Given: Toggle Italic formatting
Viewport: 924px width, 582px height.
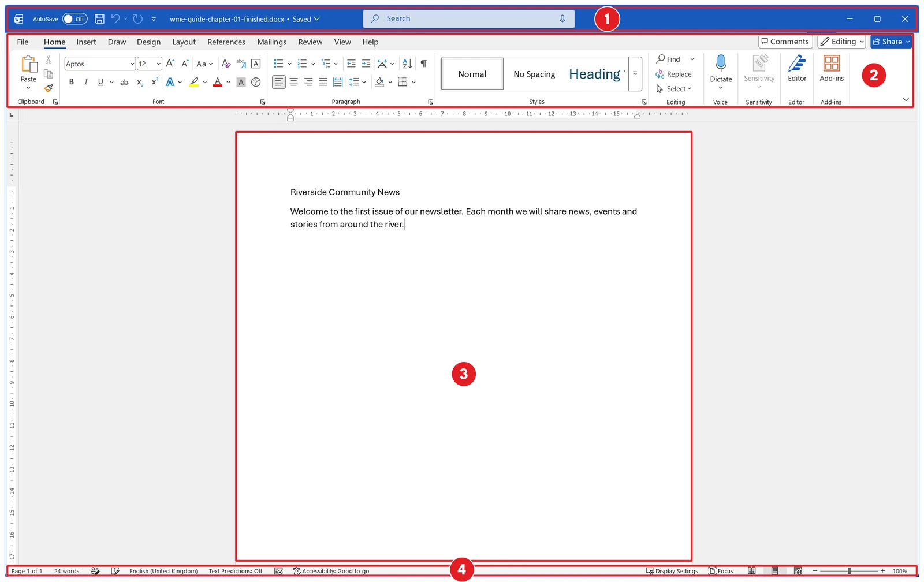Looking at the screenshot, I should pyautogui.click(x=86, y=82).
